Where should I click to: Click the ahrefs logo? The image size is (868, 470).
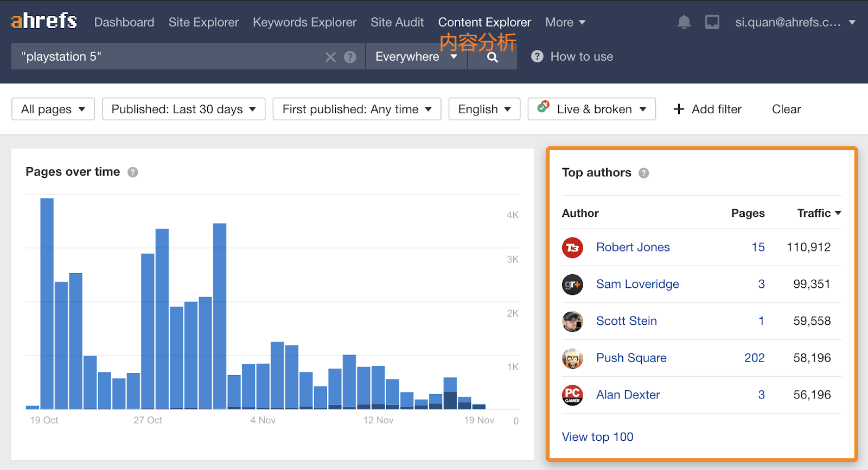click(44, 22)
